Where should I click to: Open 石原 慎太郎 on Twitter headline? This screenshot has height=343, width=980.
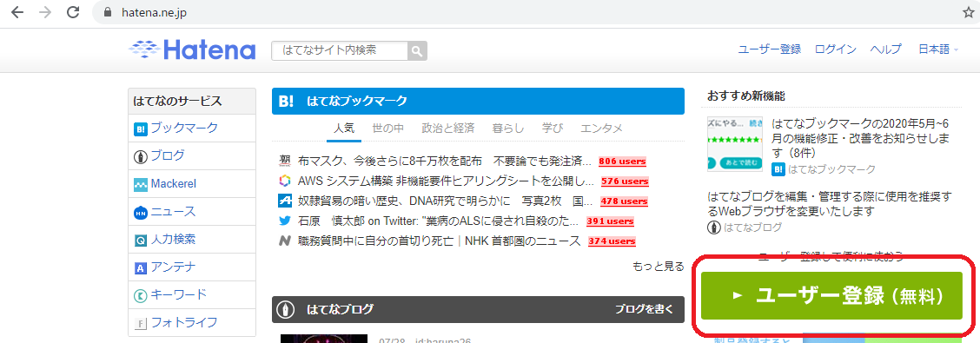coord(439,221)
